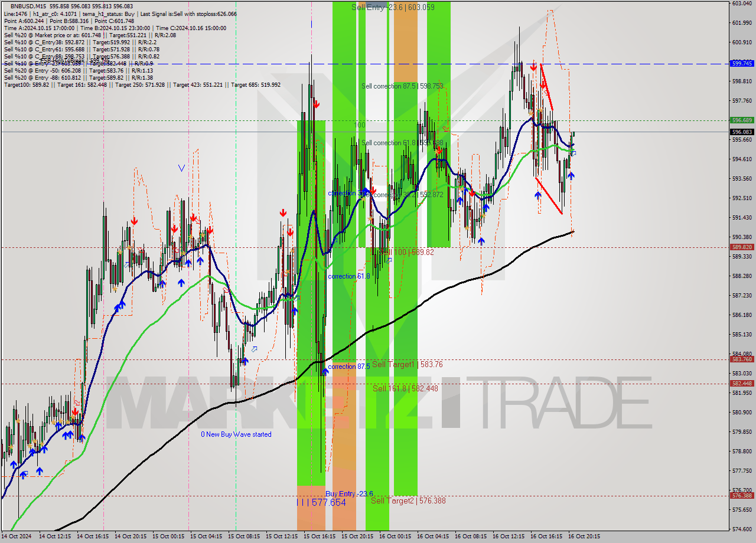The width and height of the screenshot is (756, 543).
Task: Click the BNBUSD,M15 symbol title
Action: (29, 6)
